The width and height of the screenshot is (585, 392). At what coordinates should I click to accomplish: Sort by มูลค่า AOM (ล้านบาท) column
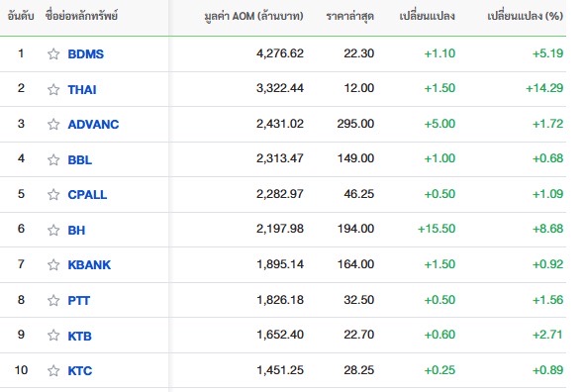[x=253, y=16]
